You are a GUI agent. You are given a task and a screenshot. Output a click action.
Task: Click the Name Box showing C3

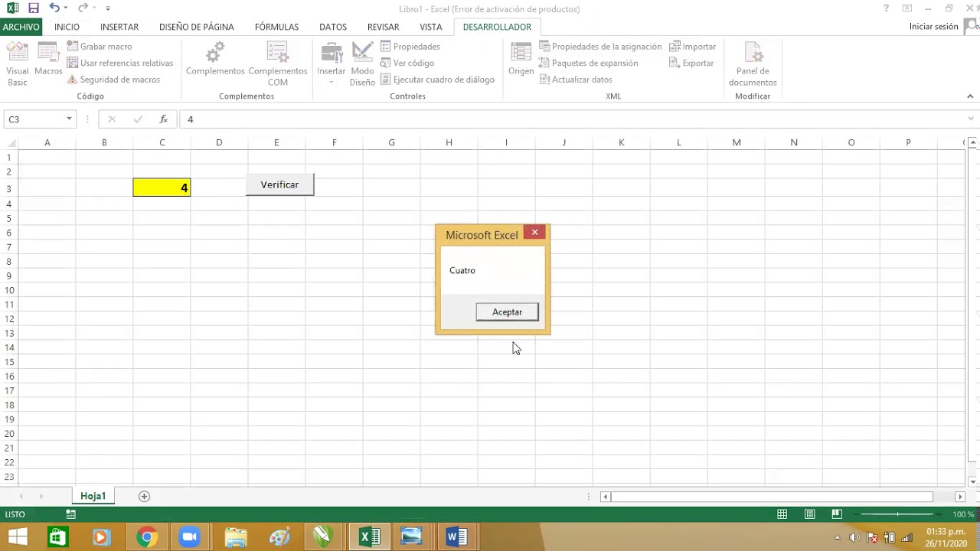click(34, 119)
